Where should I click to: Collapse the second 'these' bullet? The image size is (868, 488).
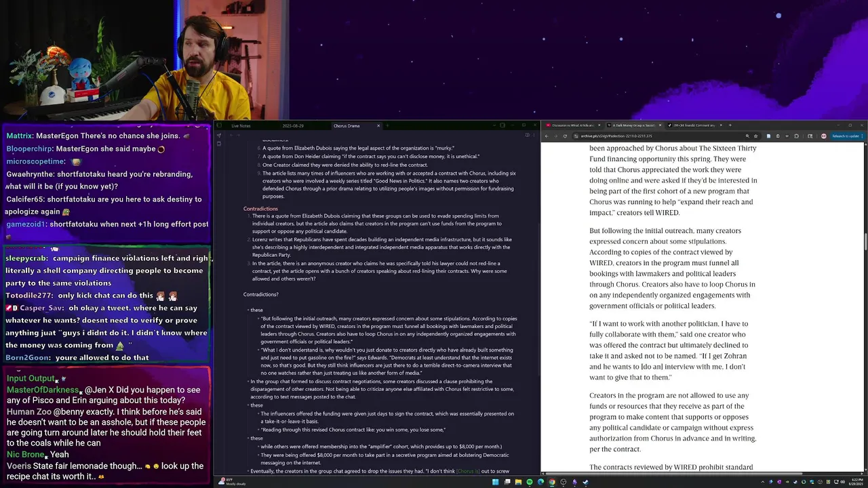pos(247,405)
